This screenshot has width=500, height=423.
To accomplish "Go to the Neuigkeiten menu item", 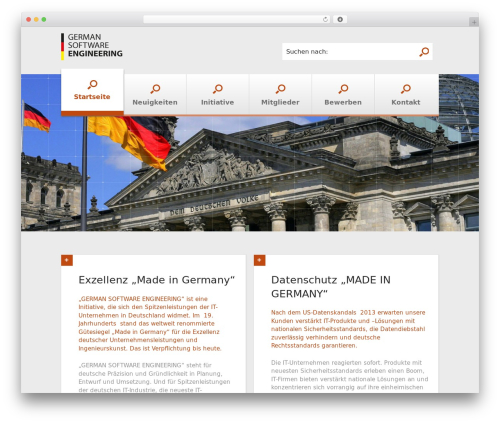I will 155,95.
